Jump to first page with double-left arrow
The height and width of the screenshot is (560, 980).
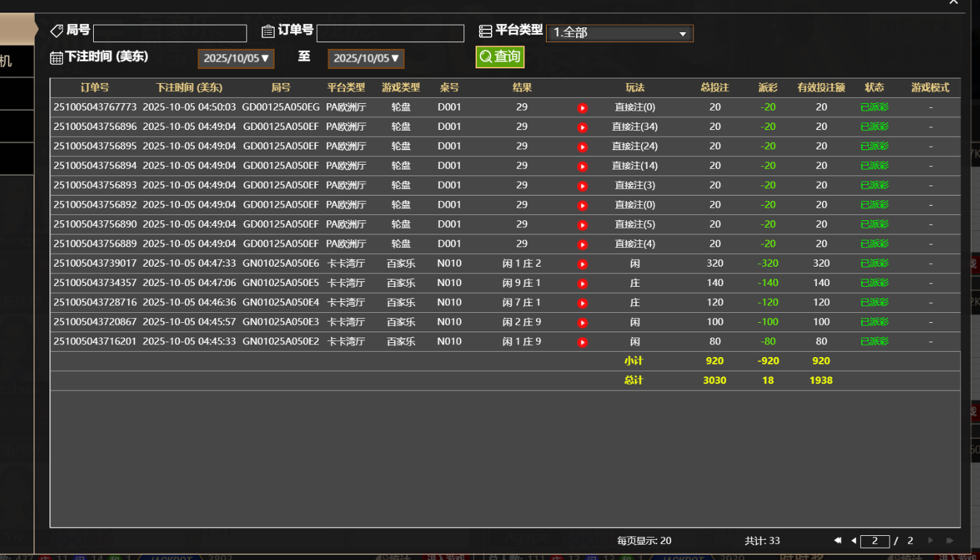(837, 541)
